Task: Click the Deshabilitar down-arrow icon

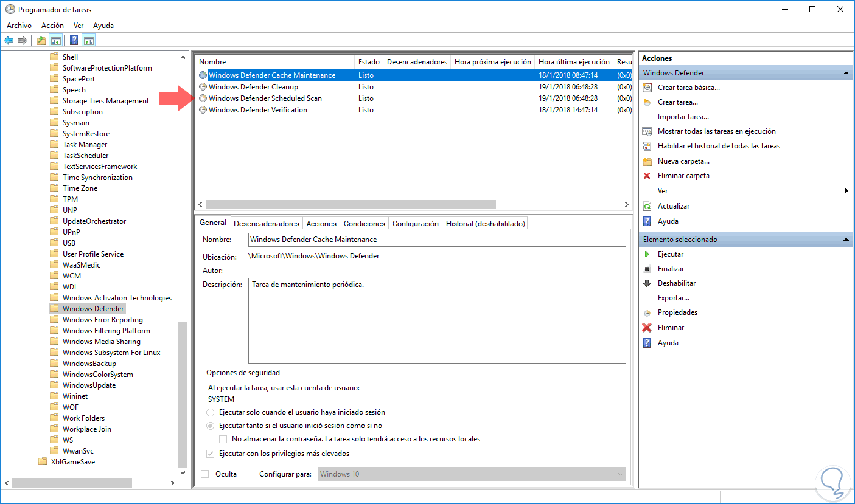Action: tap(647, 283)
